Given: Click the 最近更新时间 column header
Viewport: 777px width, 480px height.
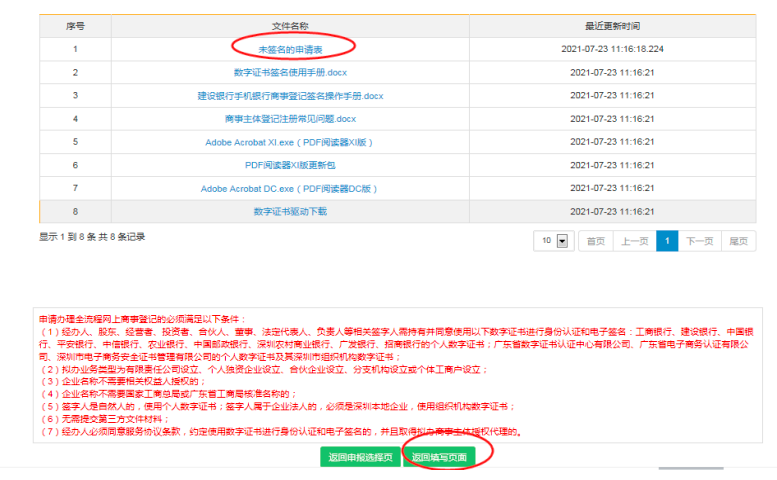Looking at the screenshot, I should coord(612,25).
